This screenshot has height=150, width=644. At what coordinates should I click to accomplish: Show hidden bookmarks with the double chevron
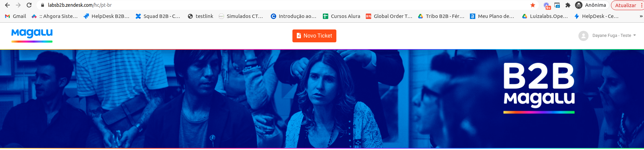tap(641, 16)
